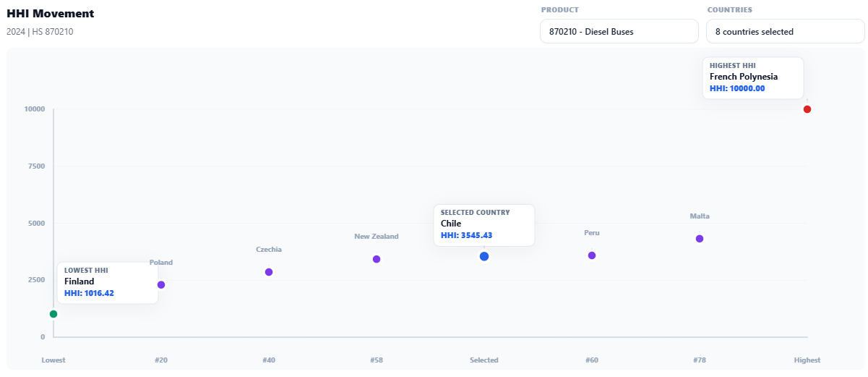This screenshot has width=868, height=377.
Task: Click the blue Chile selected-country point
Action: [484, 256]
